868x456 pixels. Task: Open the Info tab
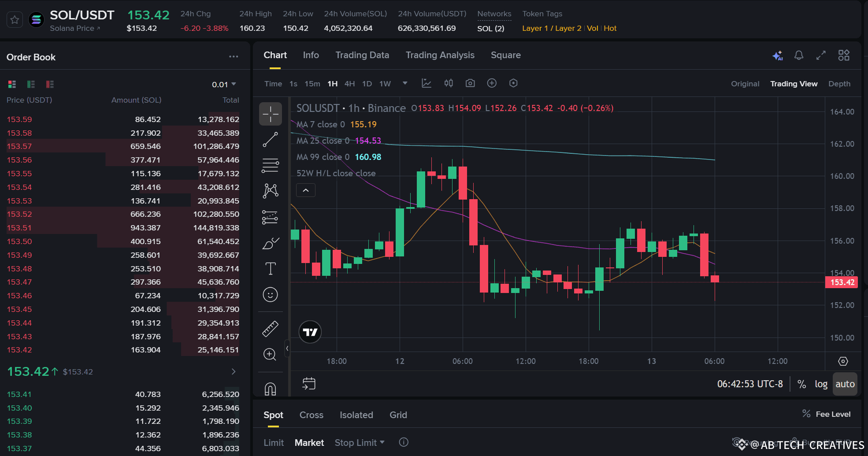click(x=311, y=55)
